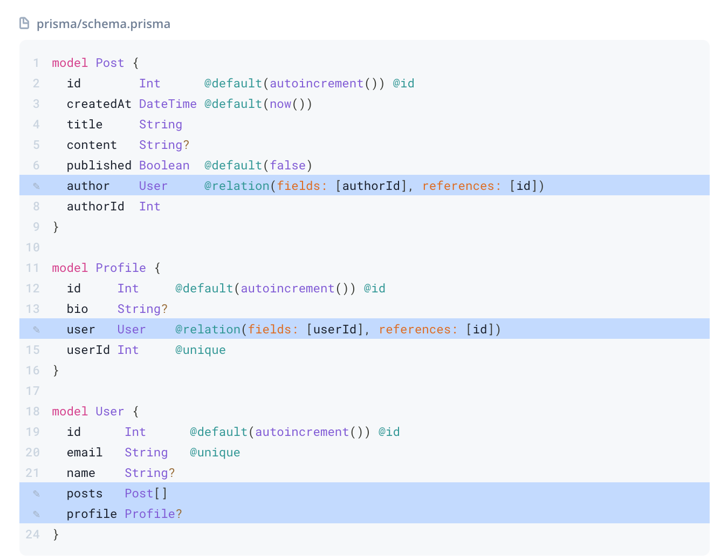Click the 'DateTime' type
This screenshot has width=728, height=560.
[x=168, y=104]
